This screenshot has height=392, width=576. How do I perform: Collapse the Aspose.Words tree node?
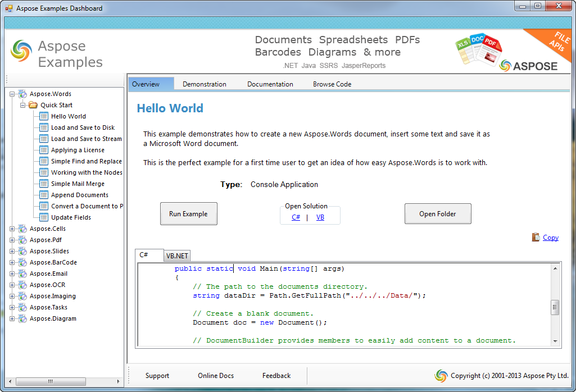pos(12,94)
